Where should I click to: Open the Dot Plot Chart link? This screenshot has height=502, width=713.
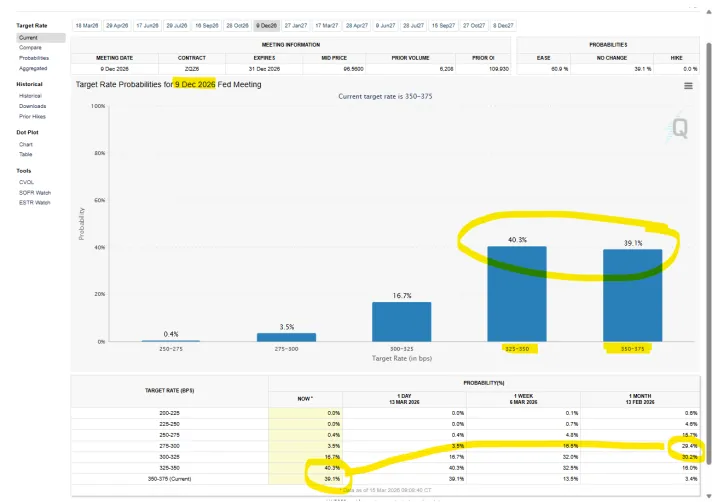tap(26, 144)
